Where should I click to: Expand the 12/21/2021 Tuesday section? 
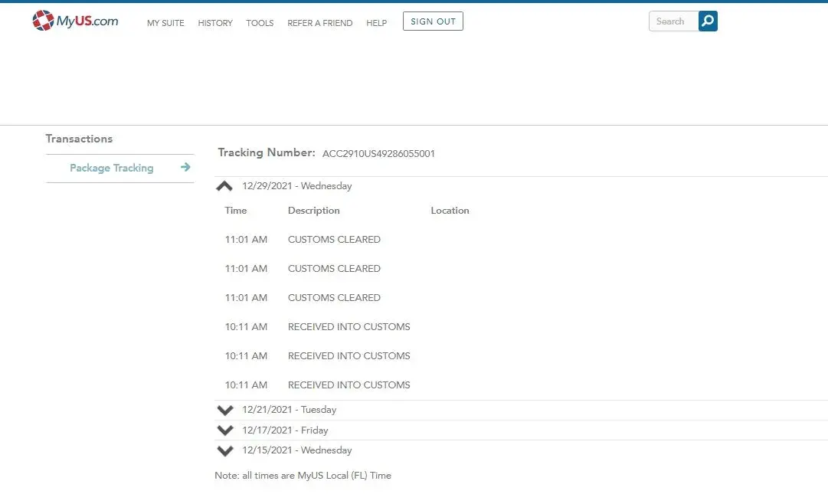point(225,410)
